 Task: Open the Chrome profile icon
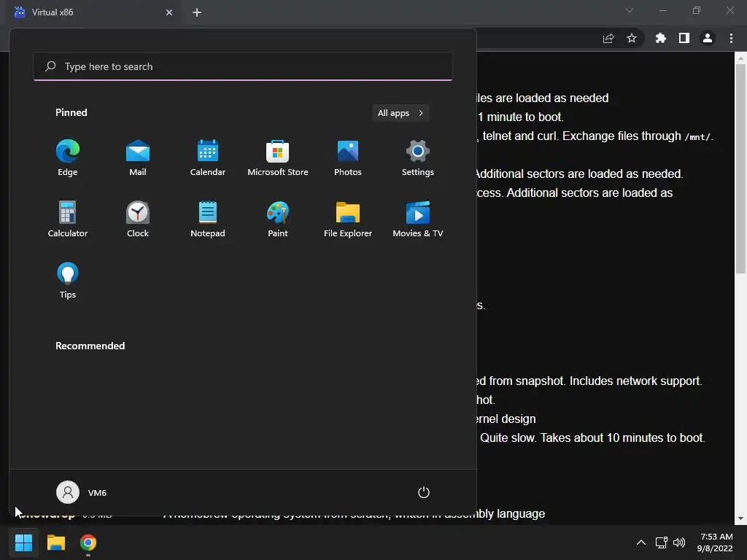[708, 38]
